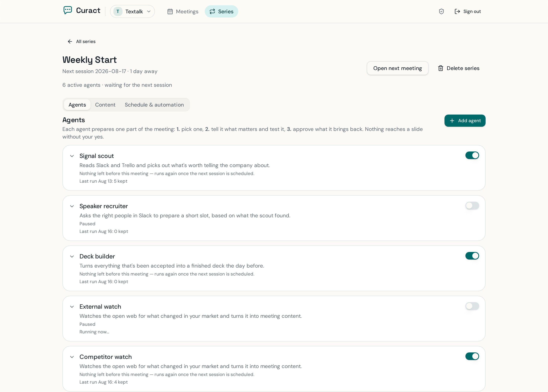Expand the Signal scout card chevron
Image resolution: width=548 pixels, height=392 pixels.
(72, 156)
